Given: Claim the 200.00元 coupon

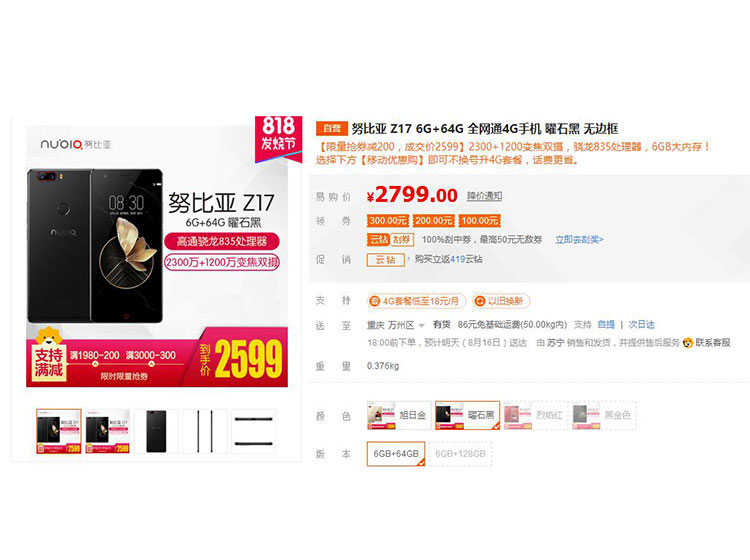Looking at the screenshot, I should (x=433, y=220).
